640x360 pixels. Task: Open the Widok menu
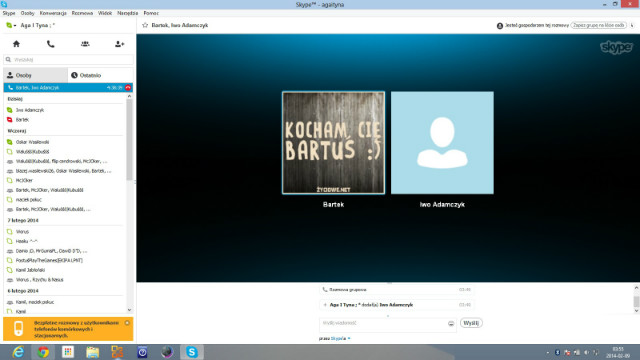(105, 13)
